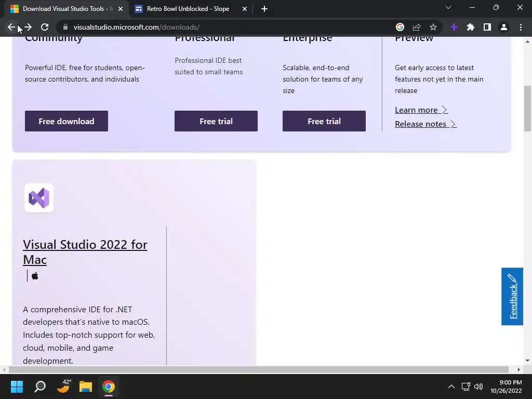This screenshot has height=399, width=532.
Task: Click the Visual Studio for Mac logo
Action: pos(39,198)
